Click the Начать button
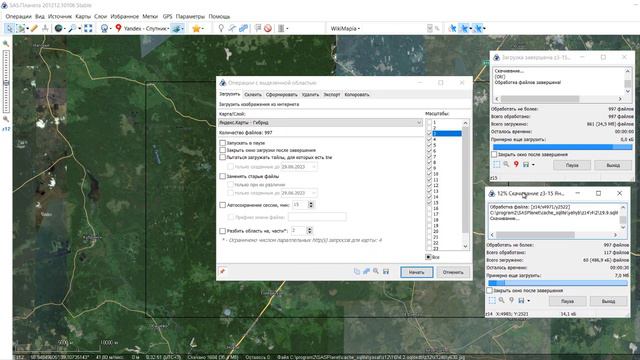640x360 pixels. pyautogui.click(x=416, y=272)
